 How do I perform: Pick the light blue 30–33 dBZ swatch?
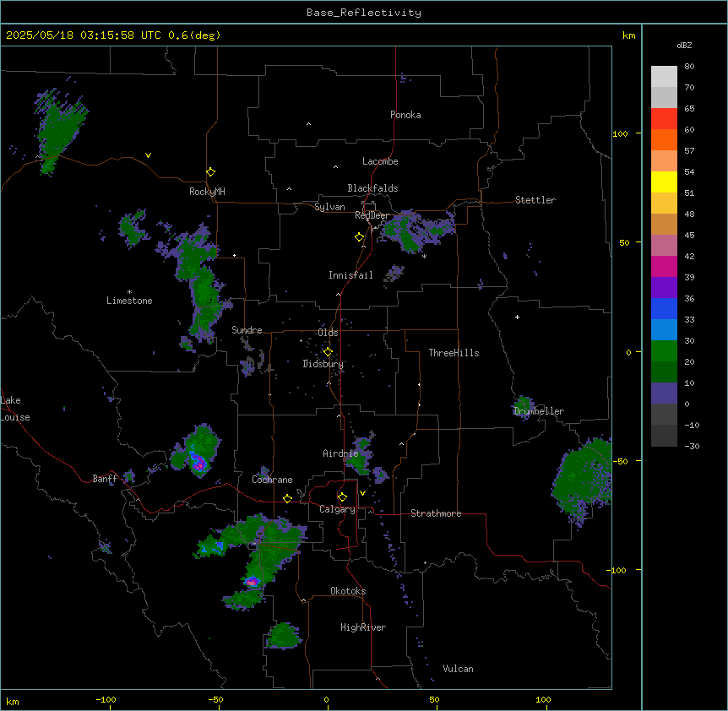[x=664, y=330]
